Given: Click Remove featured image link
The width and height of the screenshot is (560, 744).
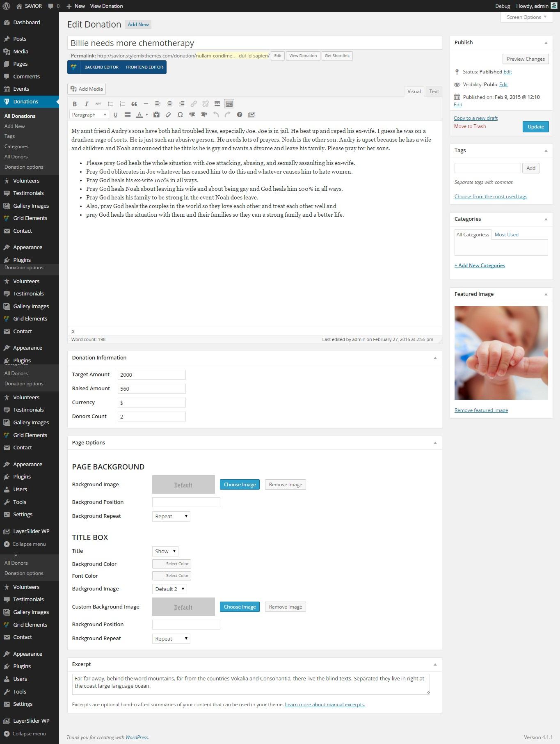Looking at the screenshot, I should 481,410.
